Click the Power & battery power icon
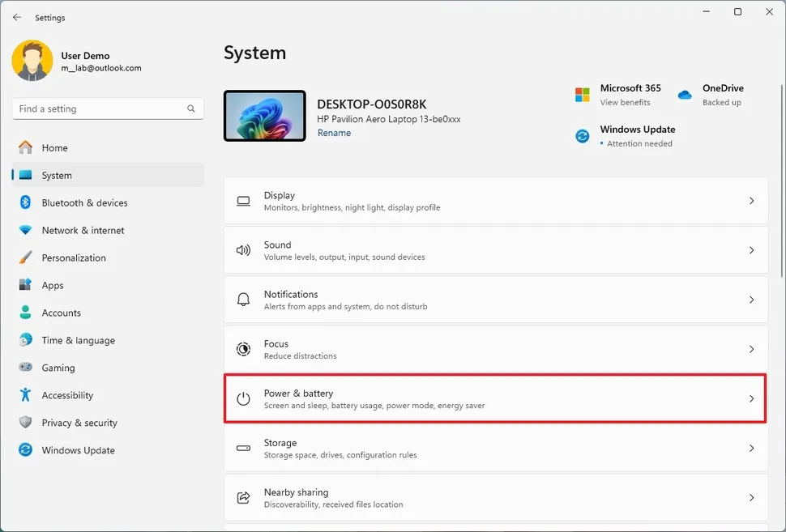The height and width of the screenshot is (532, 786). (x=243, y=398)
